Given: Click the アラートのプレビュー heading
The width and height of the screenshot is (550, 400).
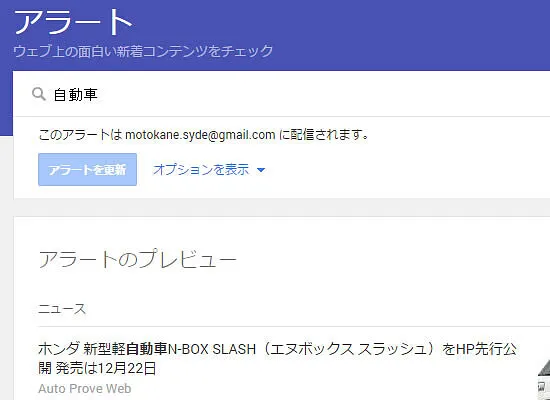Looking at the screenshot, I should click(137, 260).
